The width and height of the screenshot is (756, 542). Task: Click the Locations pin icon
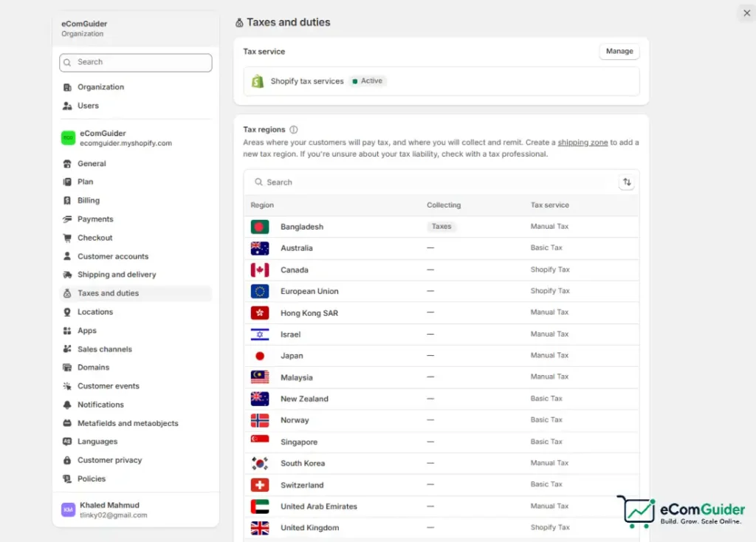[67, 312]
